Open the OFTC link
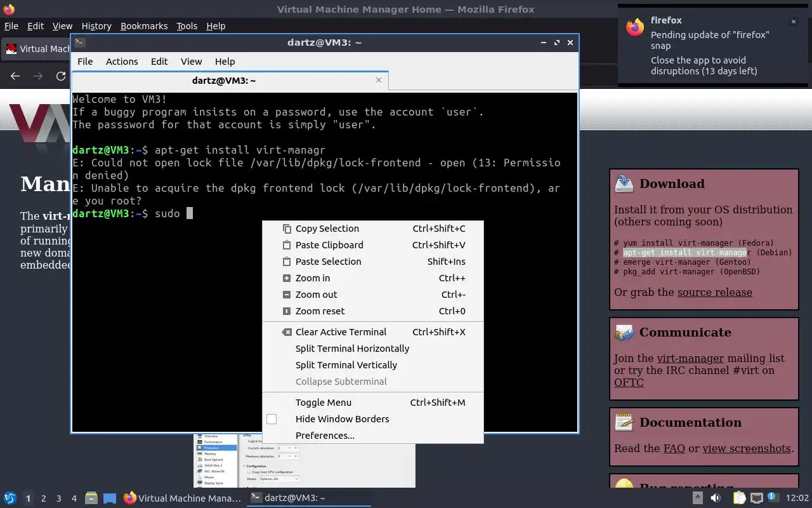The image size is (812, 508). tap(629, 382)
